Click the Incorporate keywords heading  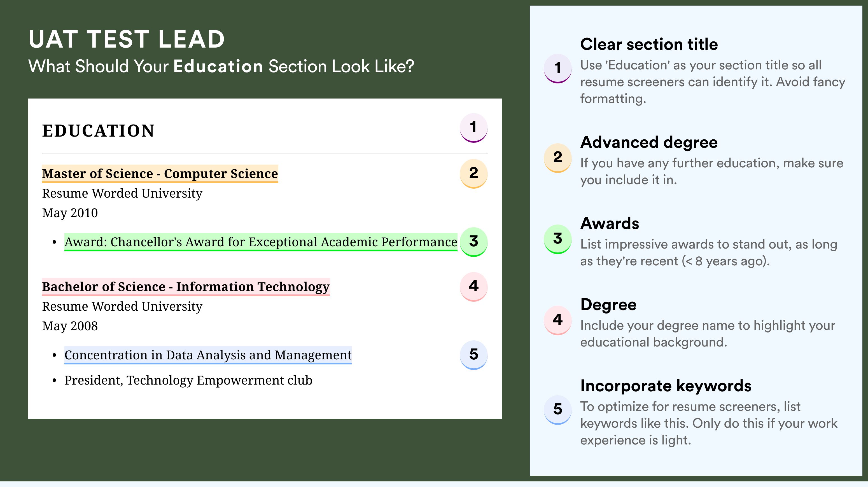coord(666,386)
